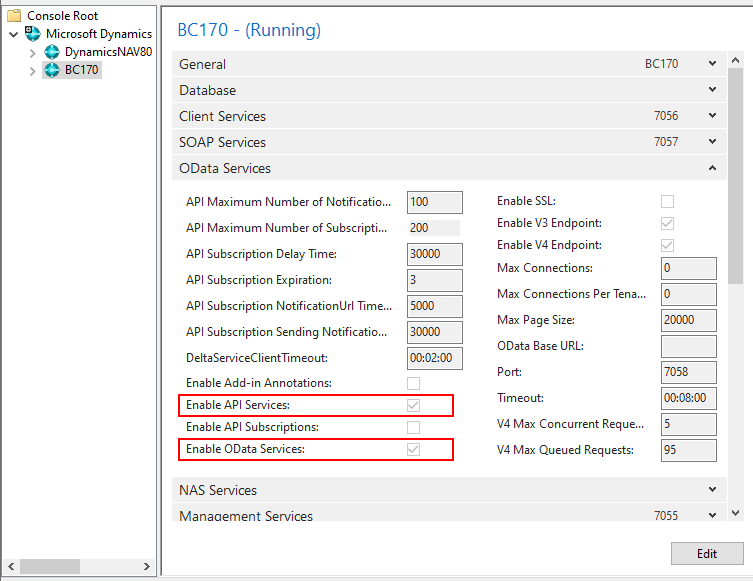Open the SOAP Services section header
Viewport: 753px width, 581px height.
[222, 142]
